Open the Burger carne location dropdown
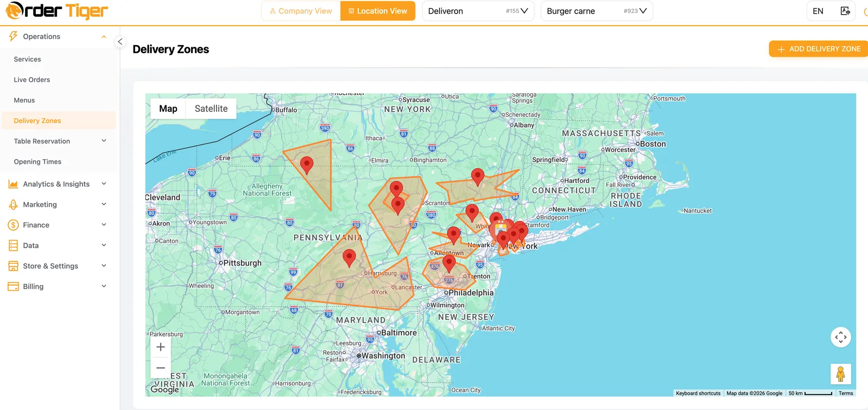The image size is (868, 410). click(597, 11)
